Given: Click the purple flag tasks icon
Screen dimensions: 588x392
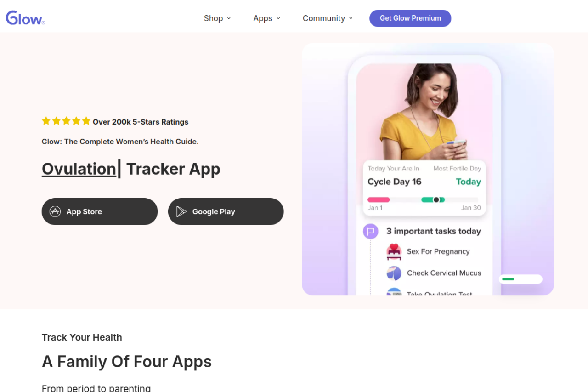Looking at the screenshot, I should click(x=371, y=231).
